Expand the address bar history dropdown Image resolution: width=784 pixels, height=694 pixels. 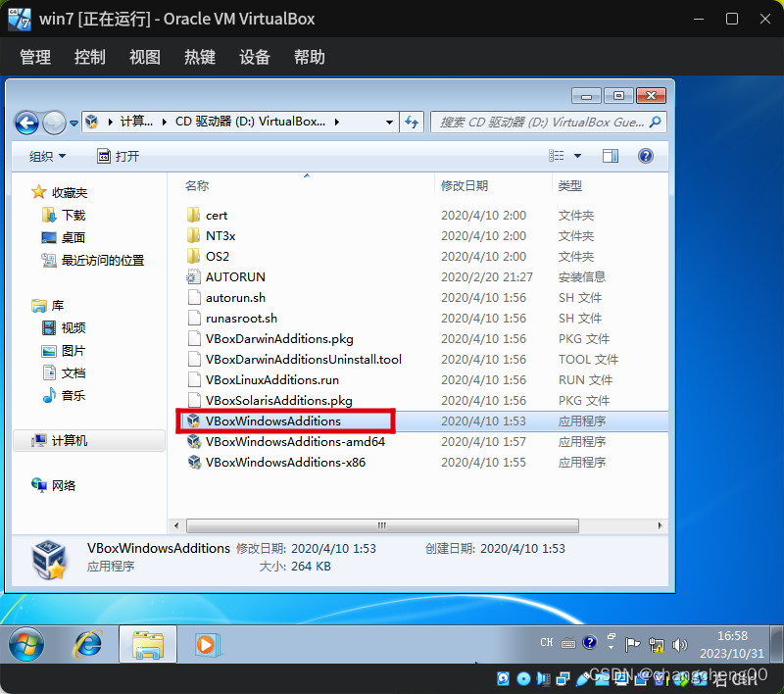pyautogui.click(x=389, y=122)
